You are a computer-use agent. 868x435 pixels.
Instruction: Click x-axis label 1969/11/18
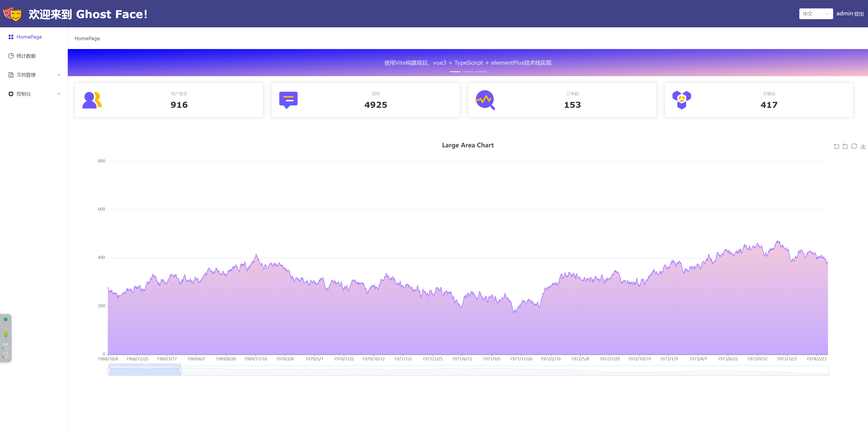255,359
